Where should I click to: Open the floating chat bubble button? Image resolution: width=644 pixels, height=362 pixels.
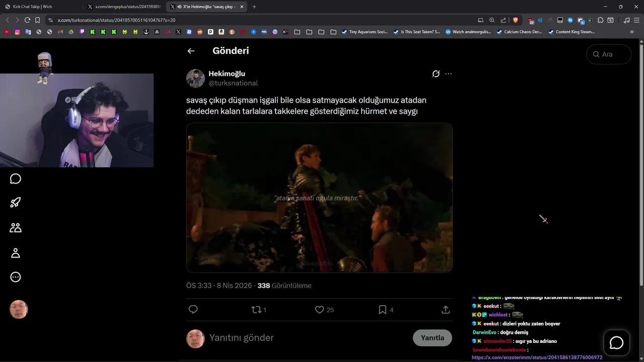[616, 343]
